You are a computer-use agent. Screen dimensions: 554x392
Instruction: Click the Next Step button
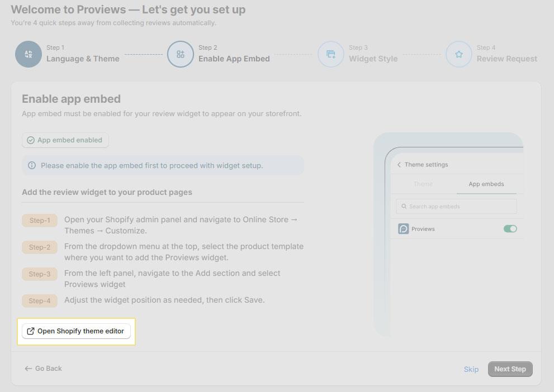(x=510, y=369)
